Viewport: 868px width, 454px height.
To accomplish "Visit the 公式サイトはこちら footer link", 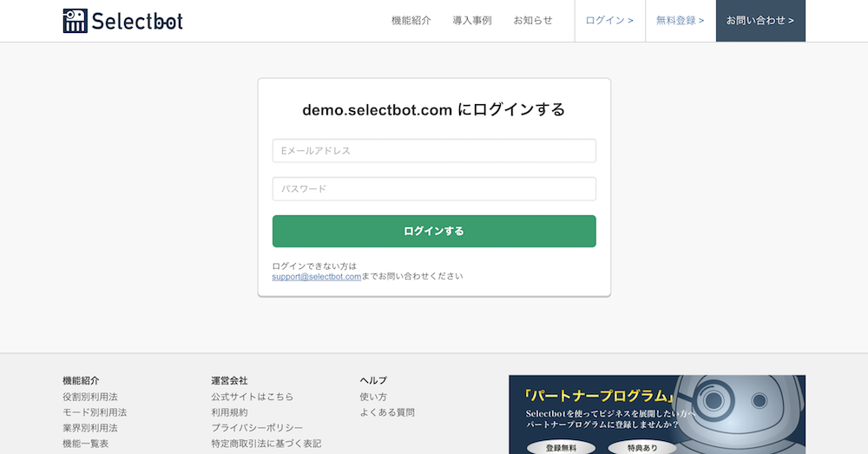I will click(252, 397).
